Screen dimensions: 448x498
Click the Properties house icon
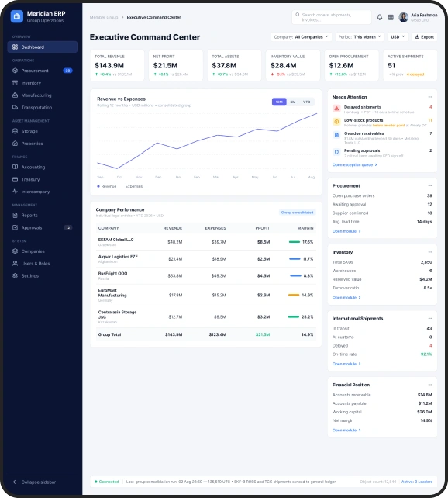coord(15,144)
